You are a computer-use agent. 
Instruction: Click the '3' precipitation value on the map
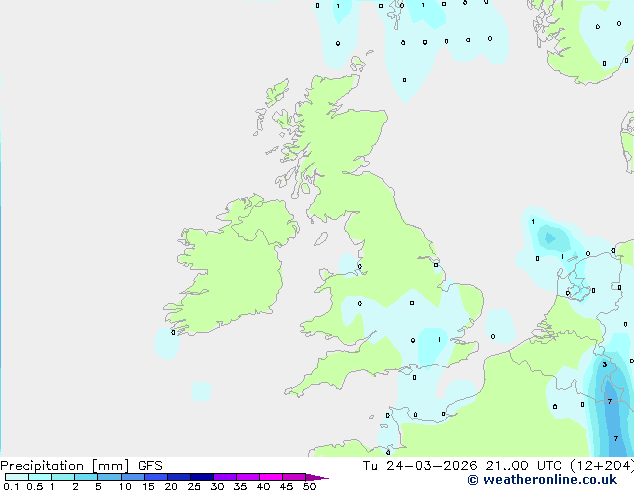coord(604,364)
